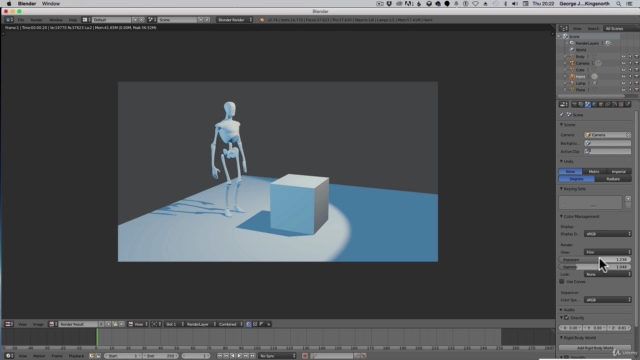The width and height of the screenshot is (640, 360).
Task: Collapse the Color Management panel
Action: (580, 216)
